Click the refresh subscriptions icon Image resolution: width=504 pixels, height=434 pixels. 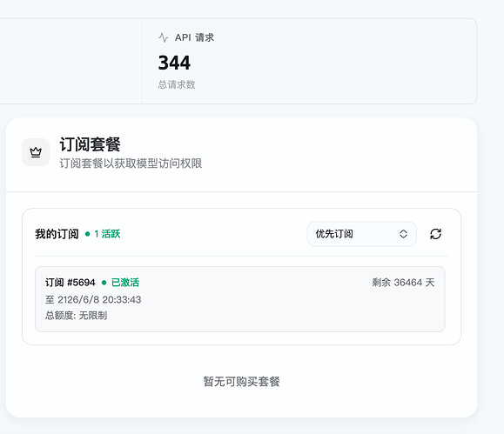[435, 234]
